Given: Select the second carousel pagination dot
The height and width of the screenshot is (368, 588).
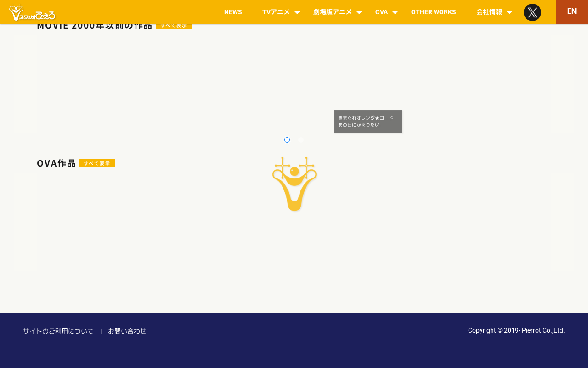Looking at the screenshot, I should (301, 140).
